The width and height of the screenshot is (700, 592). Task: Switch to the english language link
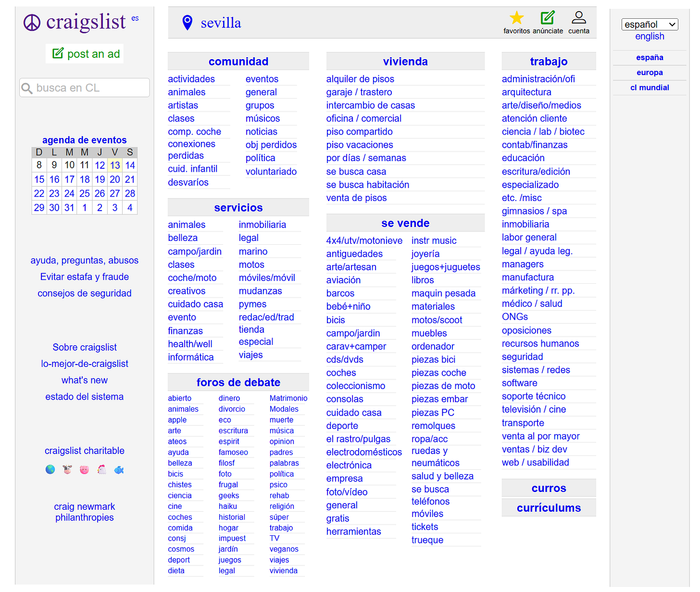pos(650,37)
